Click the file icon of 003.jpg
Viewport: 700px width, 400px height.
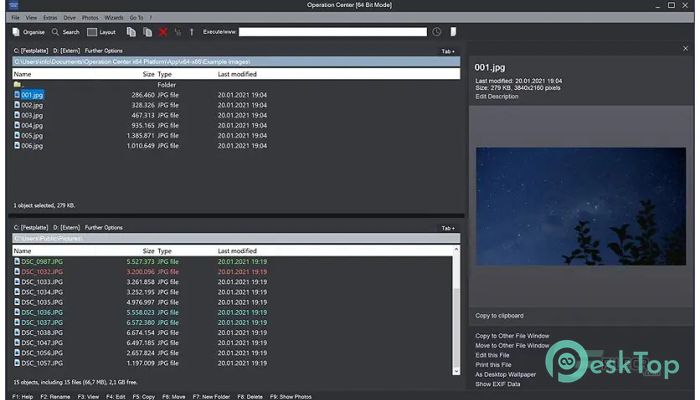coord(17,115)
